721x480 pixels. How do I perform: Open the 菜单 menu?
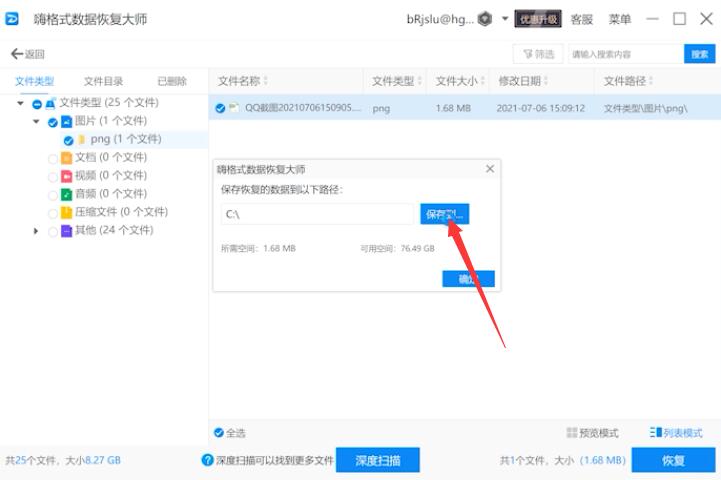tap(619, 19)
